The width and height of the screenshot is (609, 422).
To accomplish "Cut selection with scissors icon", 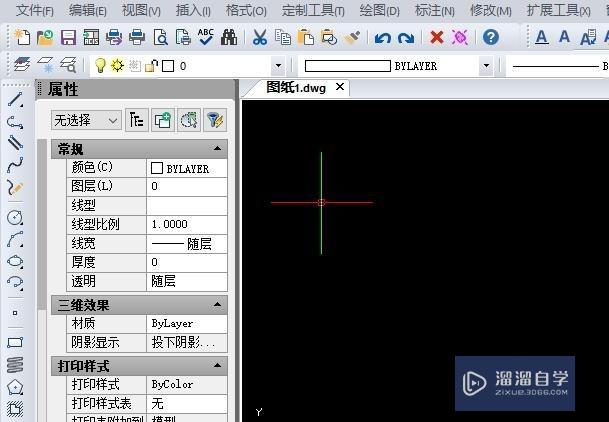I will coord(259,38).
